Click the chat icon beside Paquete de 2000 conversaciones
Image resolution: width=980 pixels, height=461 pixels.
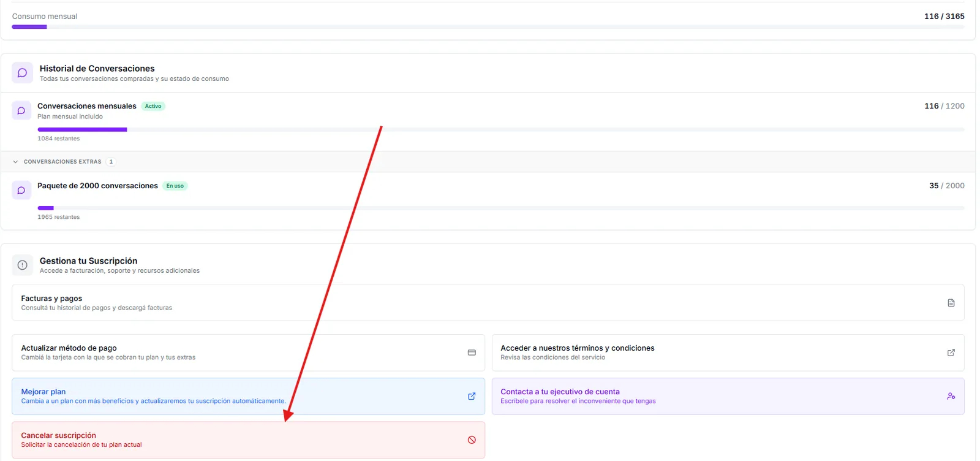pyautogui.click(x=21, y=191)
